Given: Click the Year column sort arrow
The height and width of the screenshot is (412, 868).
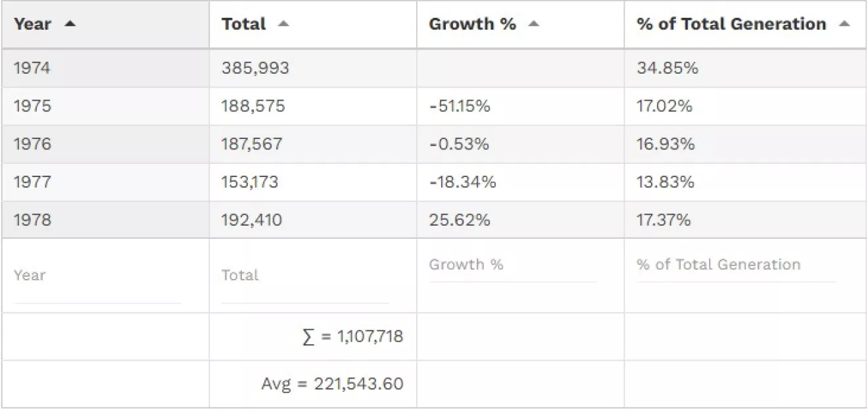Looking at the screenshot, I should click(x=70, y=24).
